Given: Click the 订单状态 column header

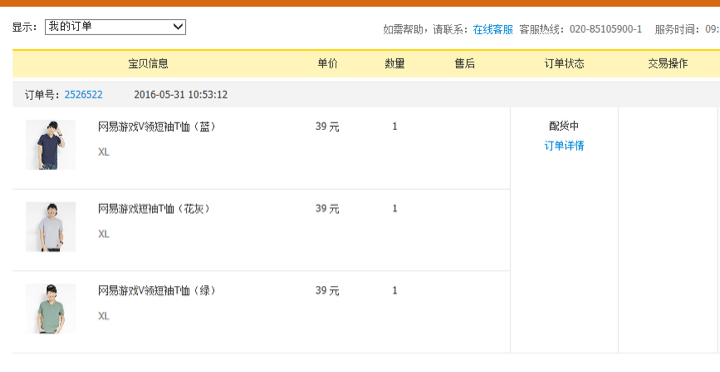Looking at the screenshot, I should click(x=564, y=63).
